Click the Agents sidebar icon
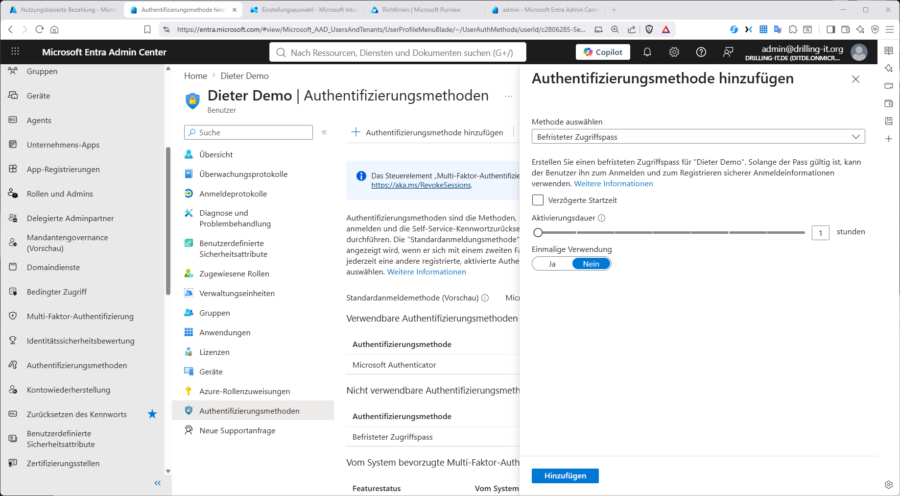 pyautogui.click(x=13, y=120)
